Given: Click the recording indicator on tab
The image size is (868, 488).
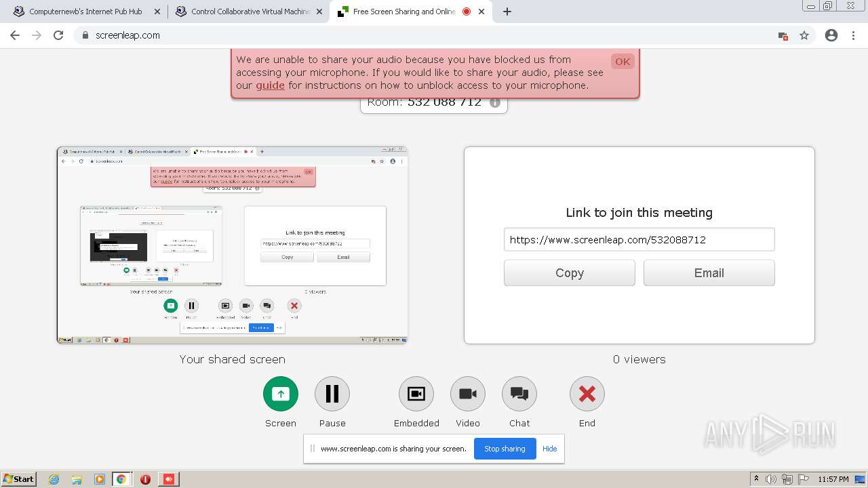Looking at the screenshot, I should (x=467, y=12).
